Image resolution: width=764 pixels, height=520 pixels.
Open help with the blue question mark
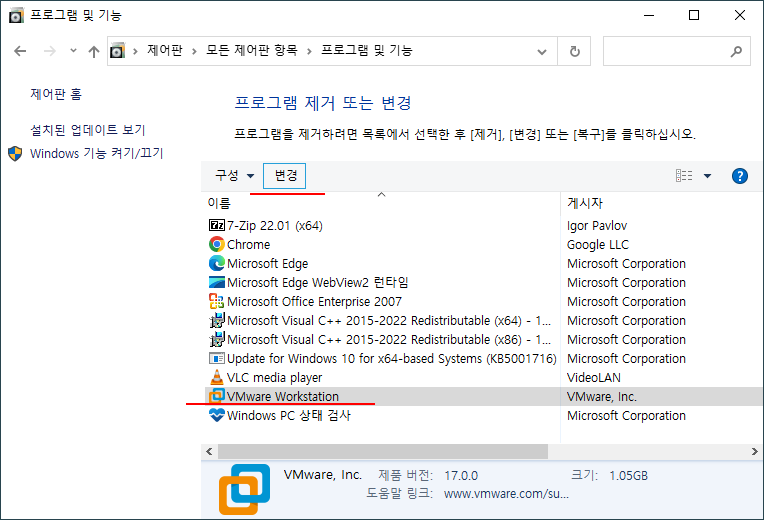(x=740, y=175)
